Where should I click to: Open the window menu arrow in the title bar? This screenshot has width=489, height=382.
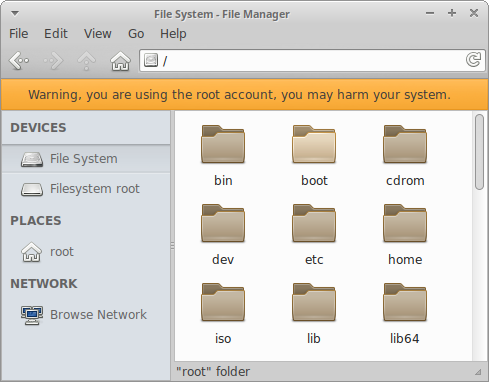(15, 13)
